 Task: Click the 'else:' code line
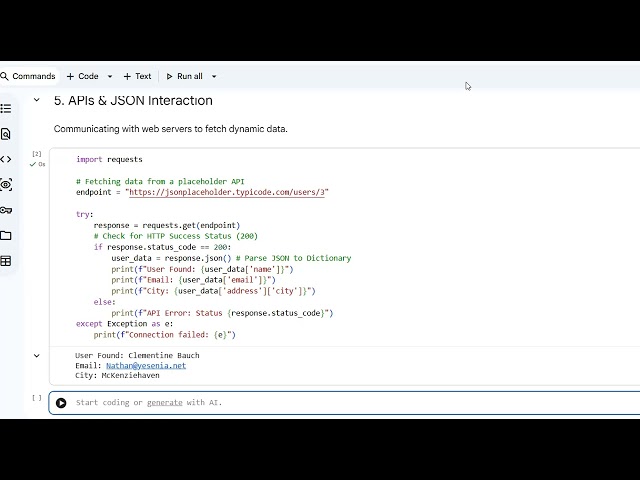(x=105, y=302)
